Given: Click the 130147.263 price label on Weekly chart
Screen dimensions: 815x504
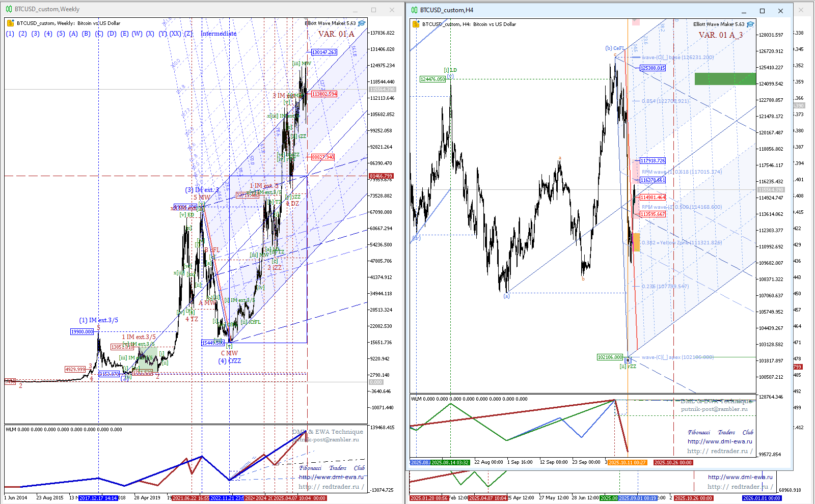Looking at the screenshot, I should 324,52.
